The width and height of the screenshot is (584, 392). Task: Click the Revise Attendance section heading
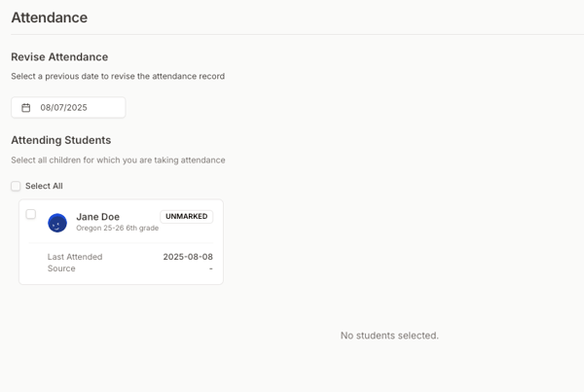pos(59,57)
